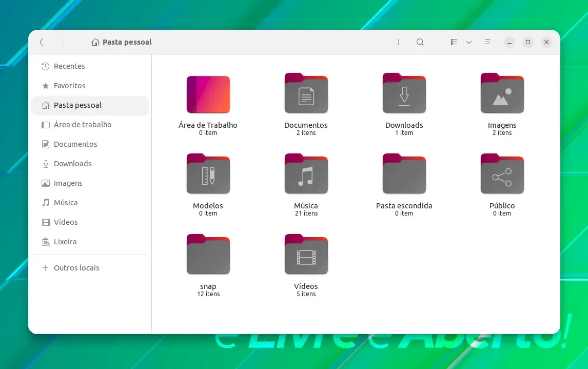Image resolution: width=588 pixels, height=369 pixels.
Task: Select the Downloads folder icon
Action: click(x=404, y=93)
